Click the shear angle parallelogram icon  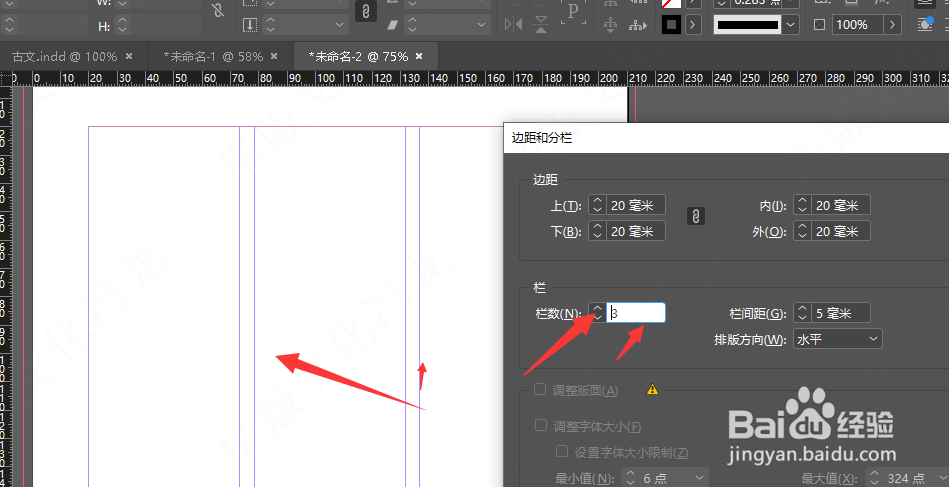point(393,25)
